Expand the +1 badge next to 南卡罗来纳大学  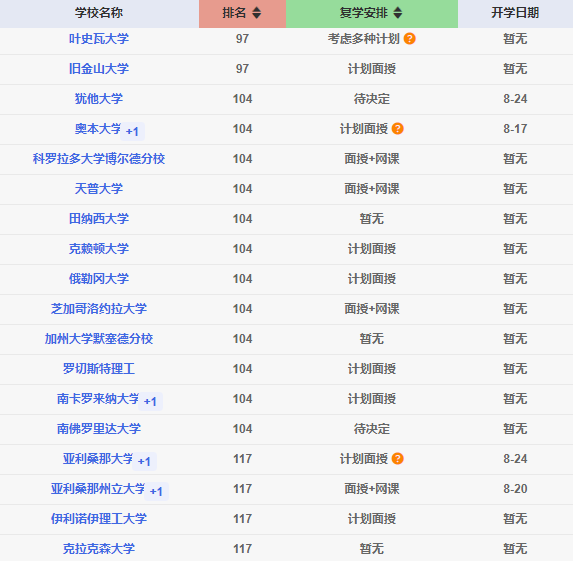pyautogui.click(x=150, y=401)
